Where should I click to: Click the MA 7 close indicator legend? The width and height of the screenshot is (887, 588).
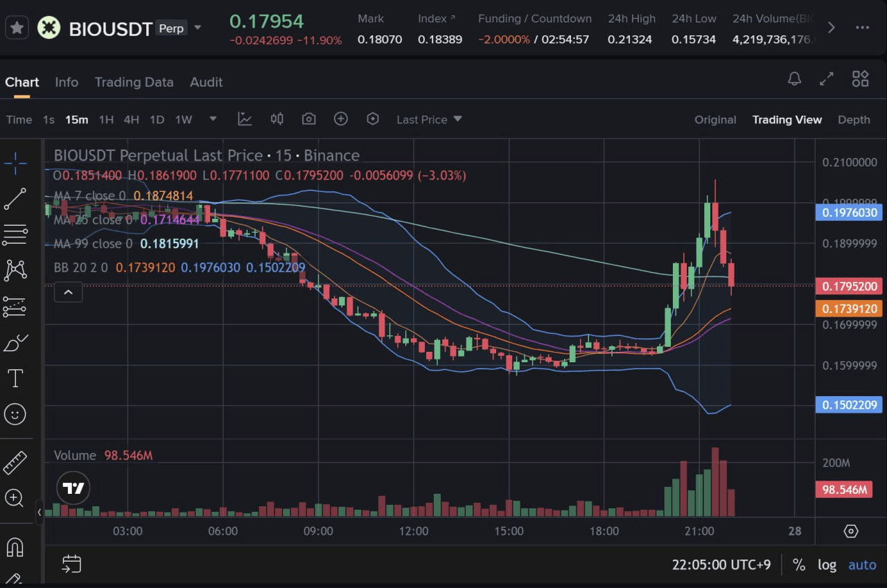tap(123, 196)
